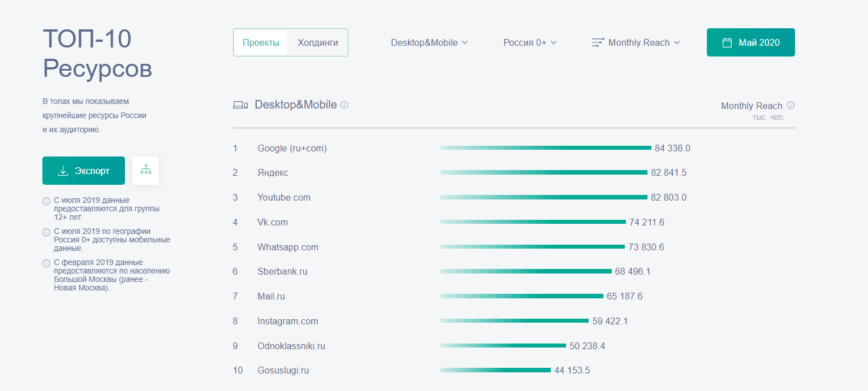
Task: Open the Monthly Reach metric dropdown
Action: click(x=644, y=42)
